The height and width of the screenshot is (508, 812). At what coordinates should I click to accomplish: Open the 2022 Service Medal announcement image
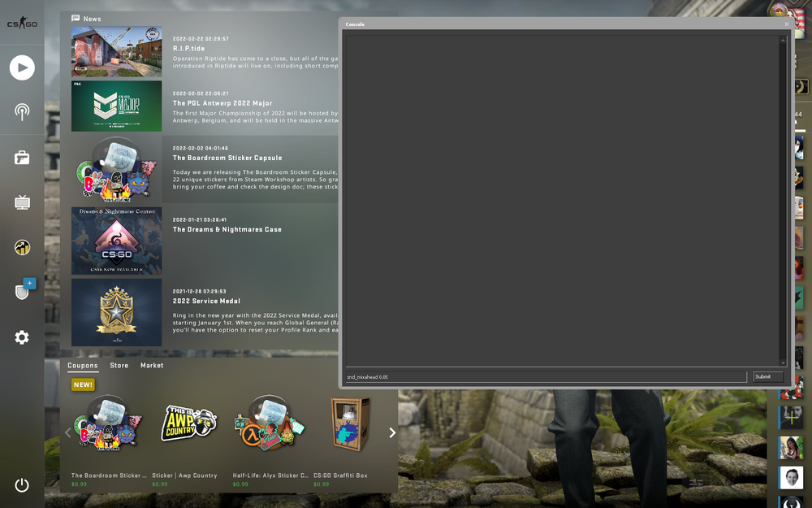pyautogui.click(x=116, y=312)
